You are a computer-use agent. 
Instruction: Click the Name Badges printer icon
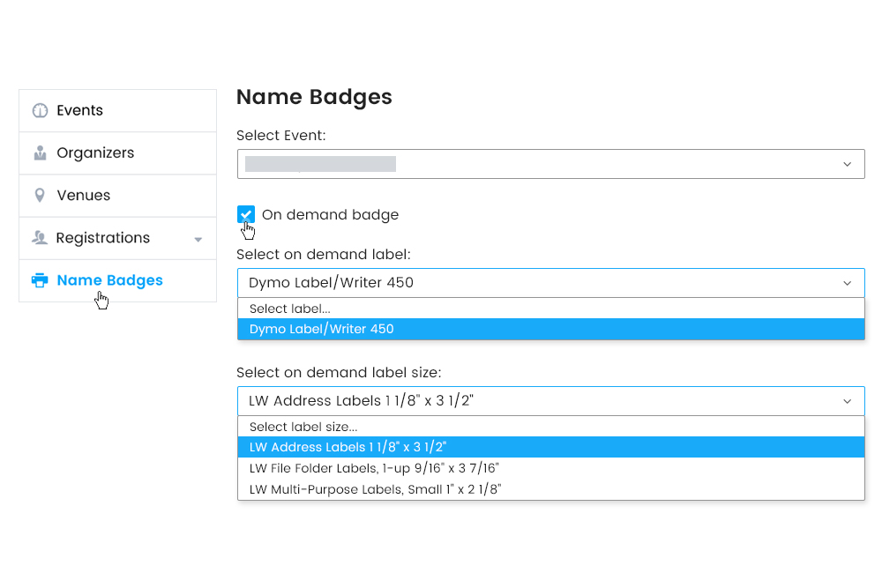click(40, 281)
